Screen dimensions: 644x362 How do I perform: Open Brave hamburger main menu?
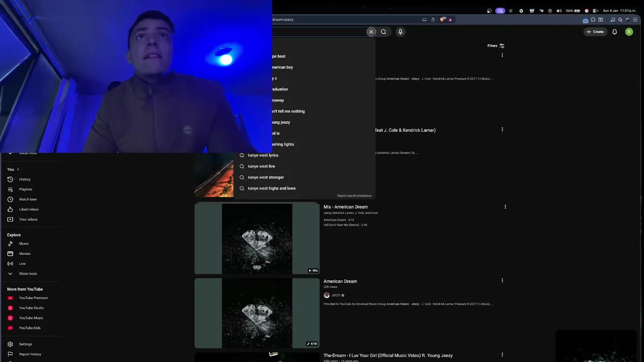coord(636,20)
